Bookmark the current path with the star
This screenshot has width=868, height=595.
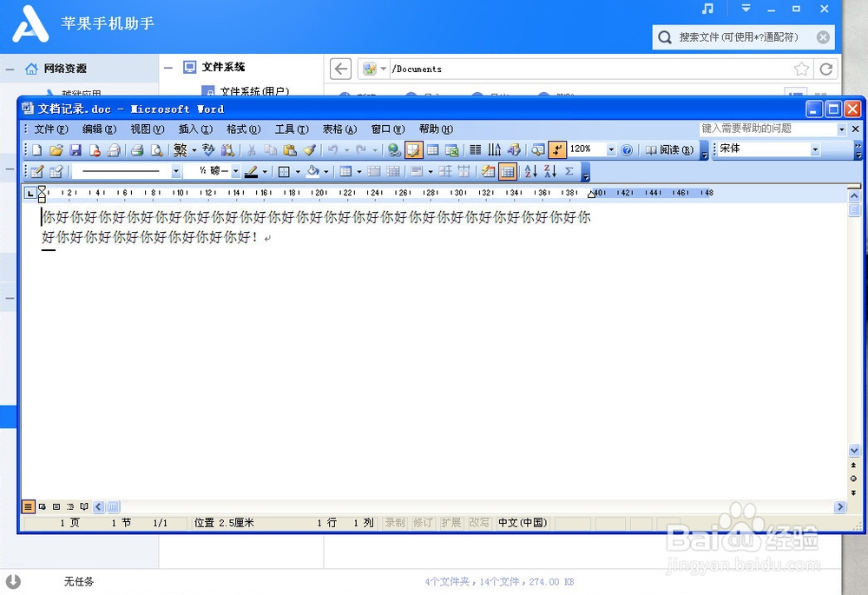pos(801,69)
